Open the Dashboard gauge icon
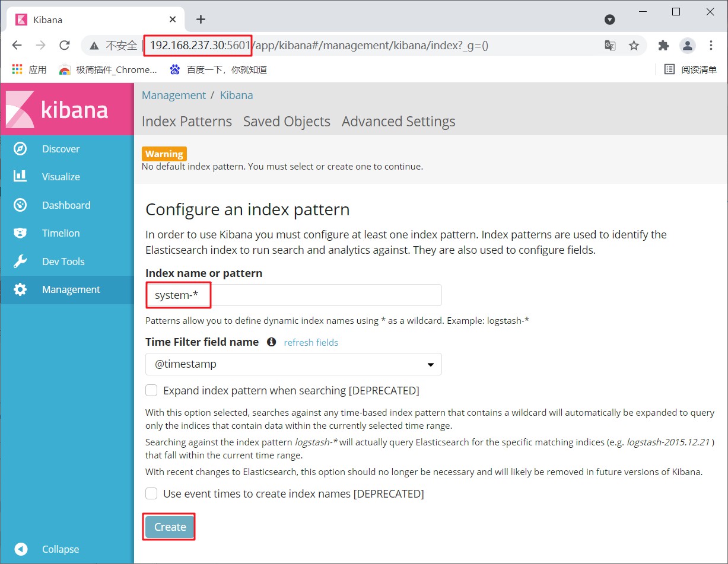Viewport: 728px width, 564px height. click(20, 205)
